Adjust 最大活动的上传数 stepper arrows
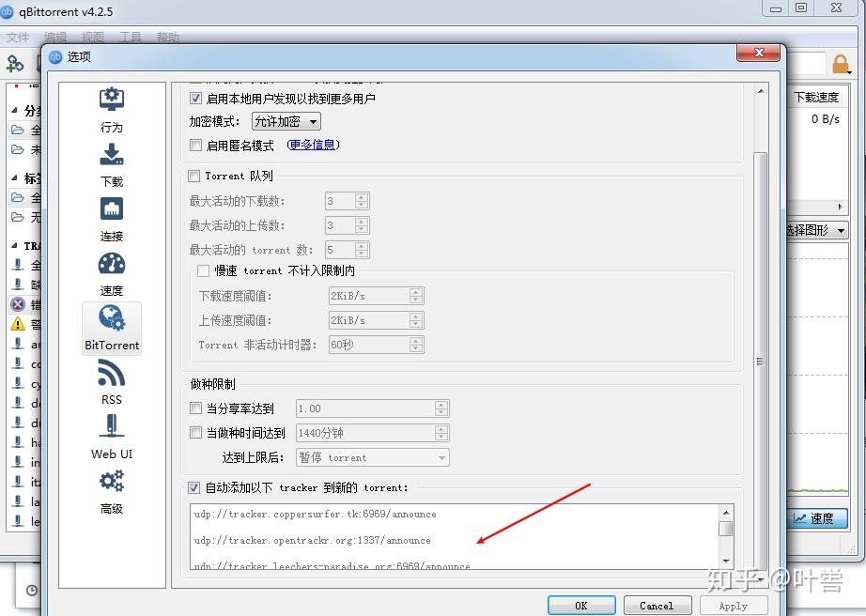This screenshot has height=616, width=866. coord(362,225)
